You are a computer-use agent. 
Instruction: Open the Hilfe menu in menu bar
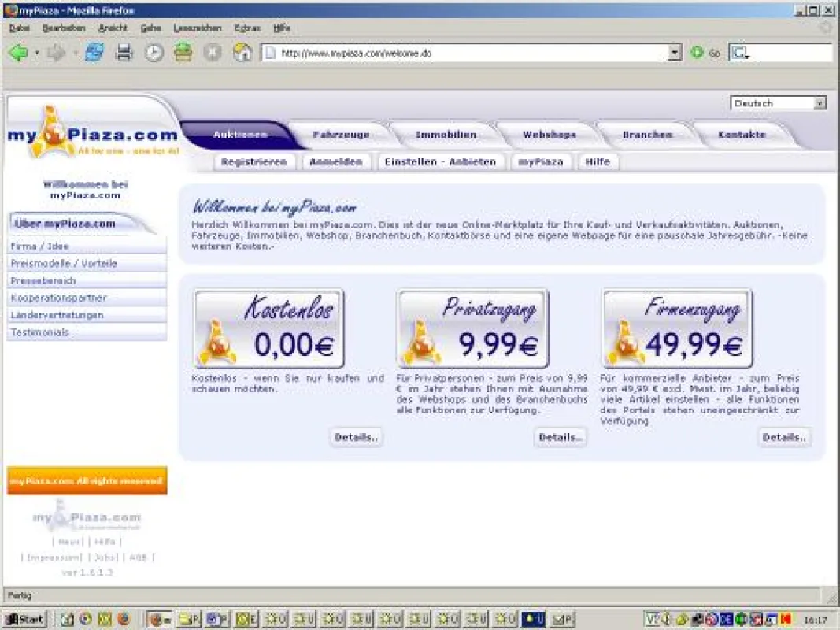click(x=282, y=28)
